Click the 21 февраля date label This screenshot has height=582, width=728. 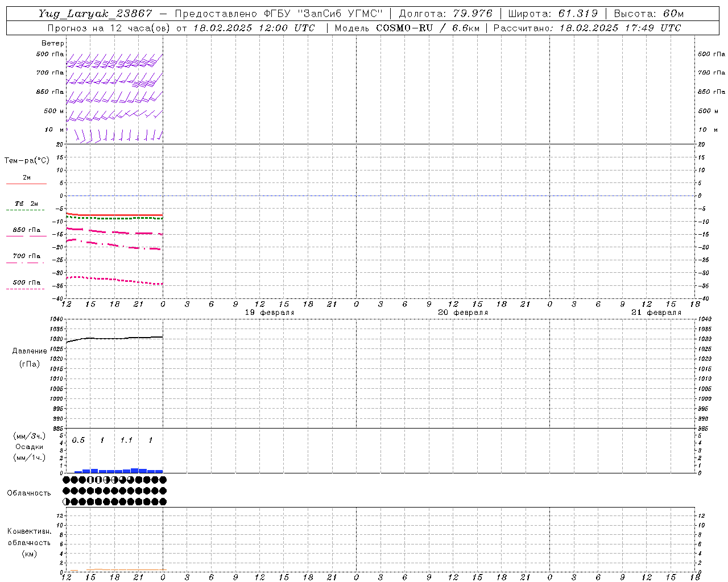[656, 313]
